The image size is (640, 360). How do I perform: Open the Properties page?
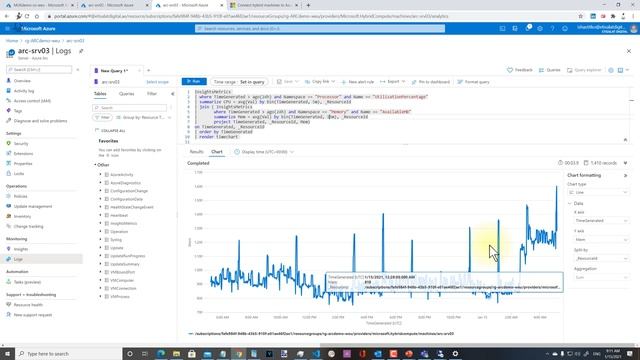coord(23,164)
